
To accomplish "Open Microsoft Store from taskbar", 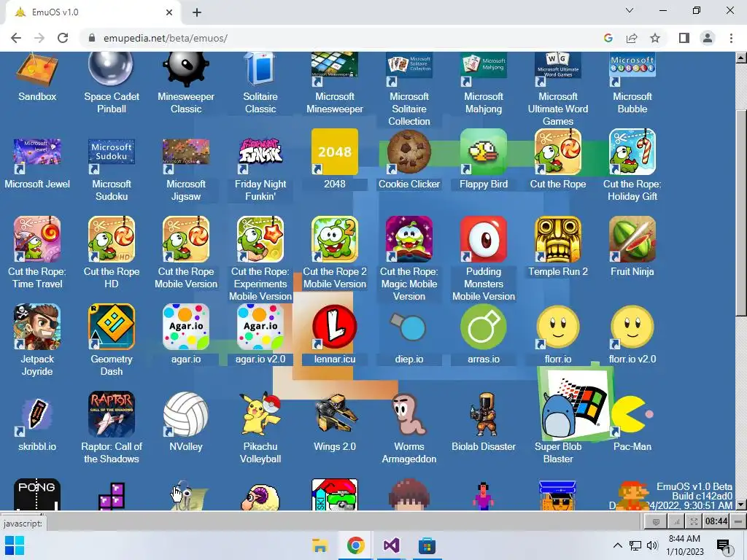I will pyautogui.click(x=427, y=545).
